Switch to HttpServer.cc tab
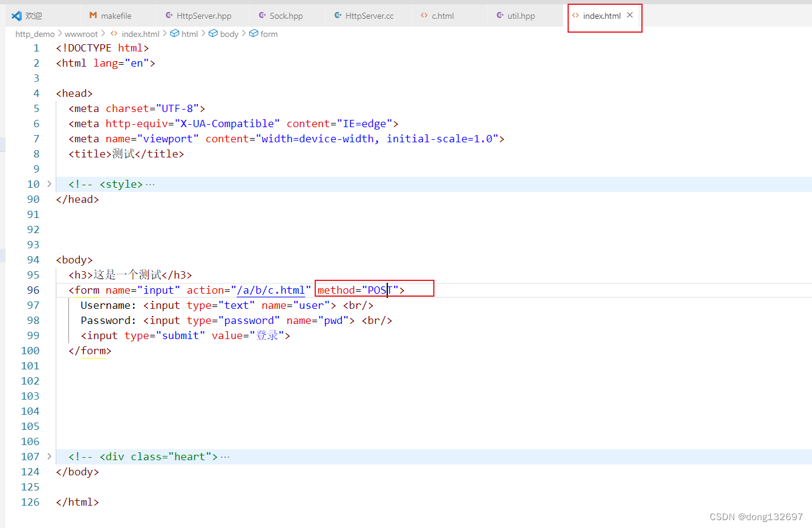812x528 pixels. point(368,16)
